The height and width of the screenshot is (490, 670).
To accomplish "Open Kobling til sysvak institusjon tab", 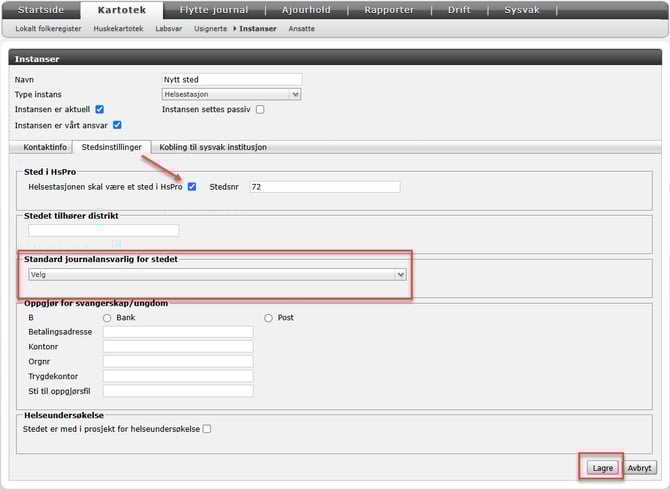I will click(213, 147).
